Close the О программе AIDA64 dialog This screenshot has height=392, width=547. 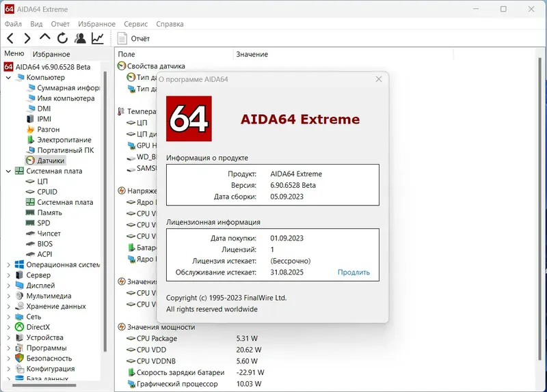pyautogui.click(x=379, y=79)
